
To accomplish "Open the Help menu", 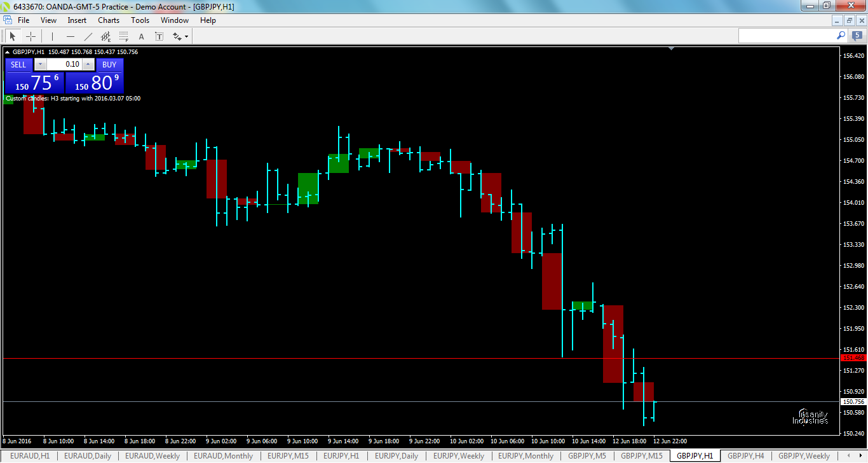I will (x=208, y=20).
